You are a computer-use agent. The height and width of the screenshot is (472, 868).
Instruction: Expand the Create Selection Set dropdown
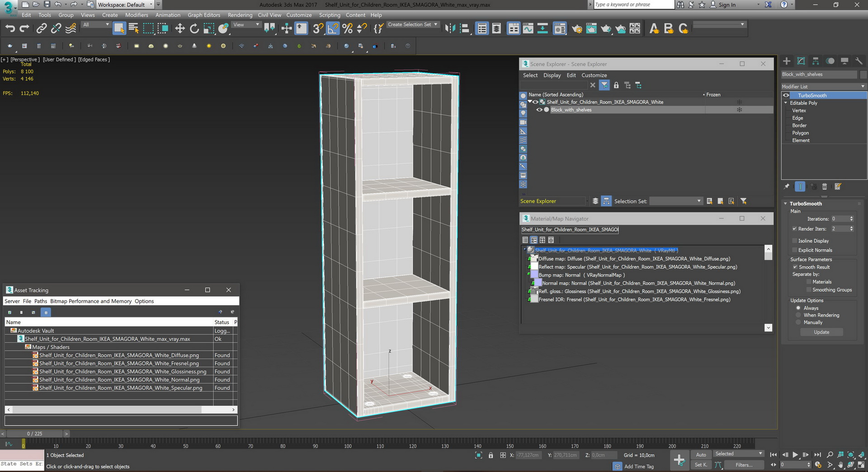coord(436,24)
